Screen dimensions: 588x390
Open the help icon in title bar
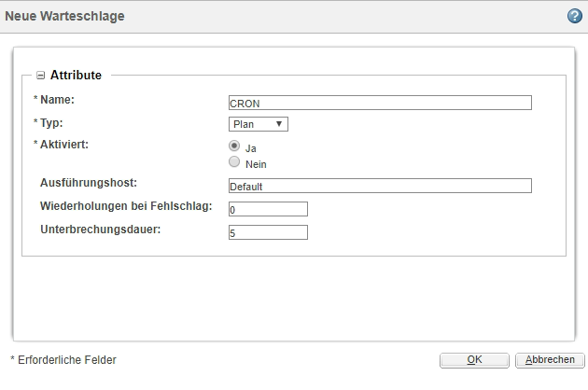(x=575, y=16)
